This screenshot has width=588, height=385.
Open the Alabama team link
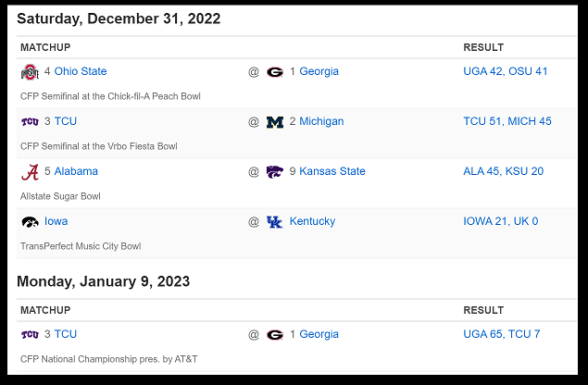(x=76, y=171)
